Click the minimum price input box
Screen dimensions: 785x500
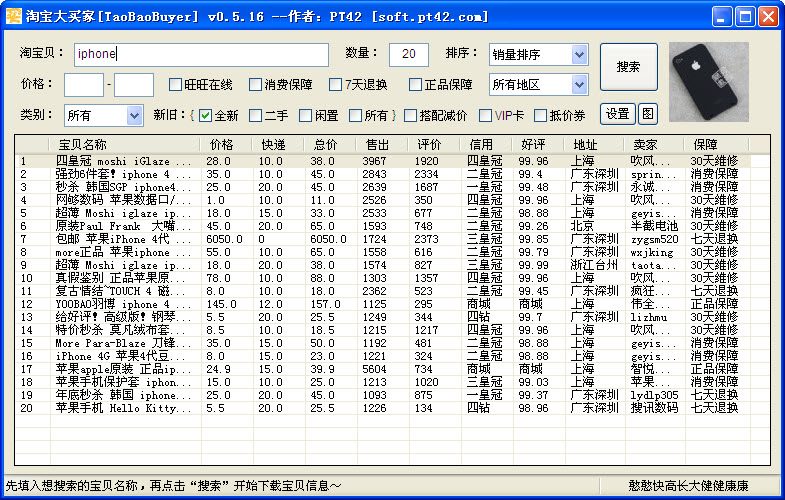point(84,85)
